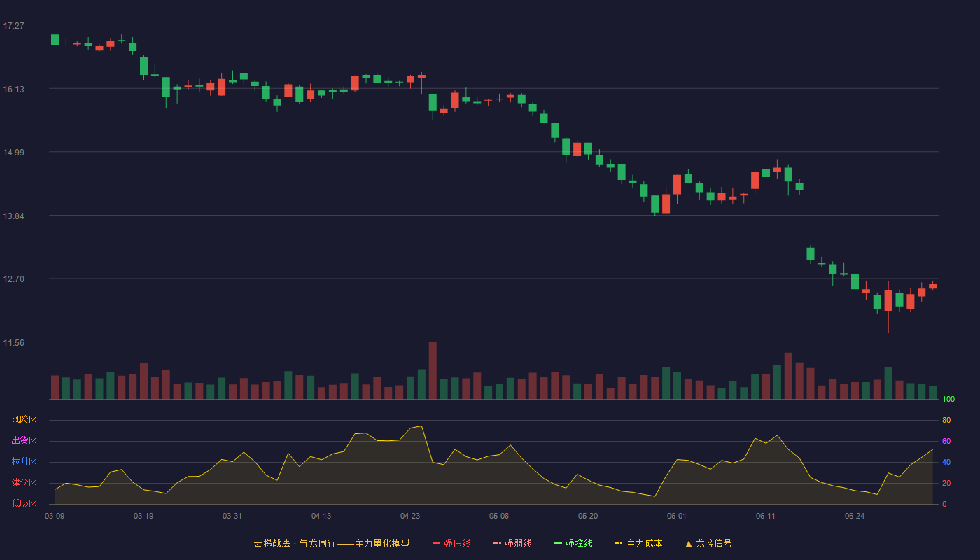Toggle the 龙吟信号 legend entry

click(708, 543)
